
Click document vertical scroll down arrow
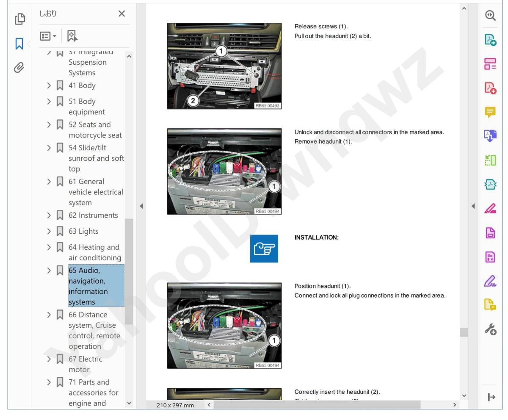click(464, 396)
